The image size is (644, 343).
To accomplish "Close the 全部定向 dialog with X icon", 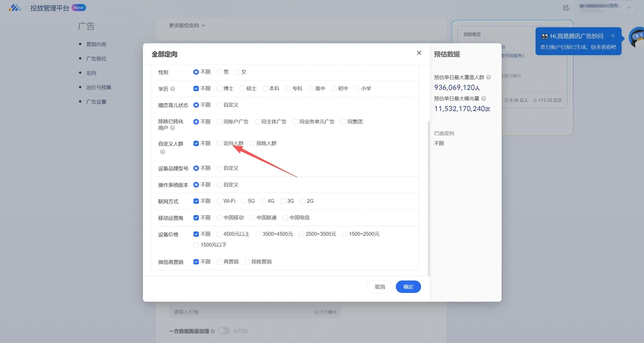I will (419, 53).
